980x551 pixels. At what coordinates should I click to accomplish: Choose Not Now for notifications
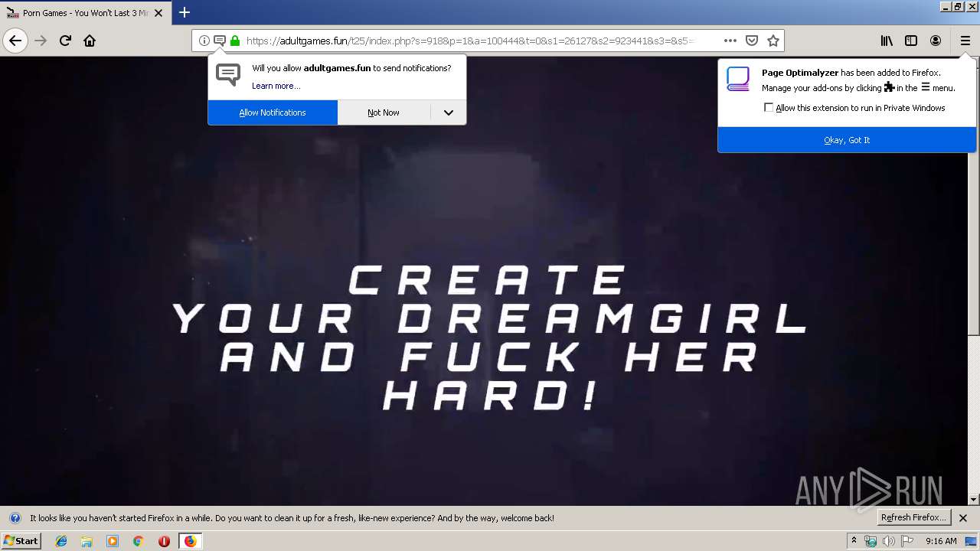[x=384, y=112]
